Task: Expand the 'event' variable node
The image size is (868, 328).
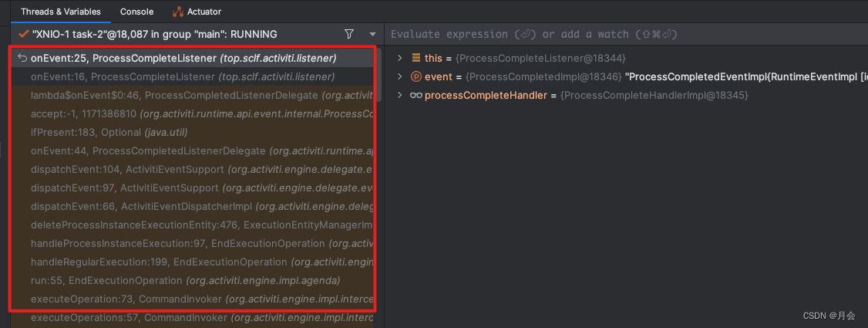Action: point(399,76)
